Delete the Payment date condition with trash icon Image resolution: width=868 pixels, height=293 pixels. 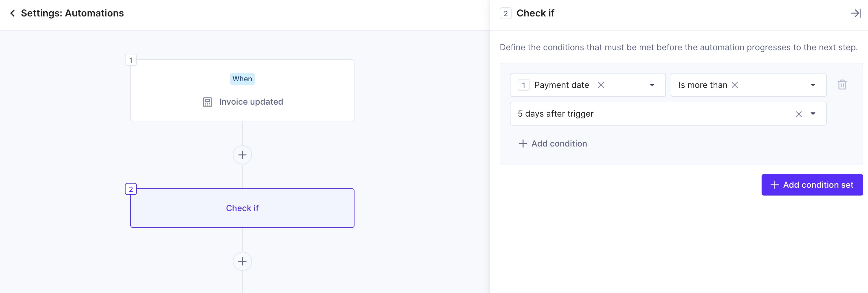point(842,85)
